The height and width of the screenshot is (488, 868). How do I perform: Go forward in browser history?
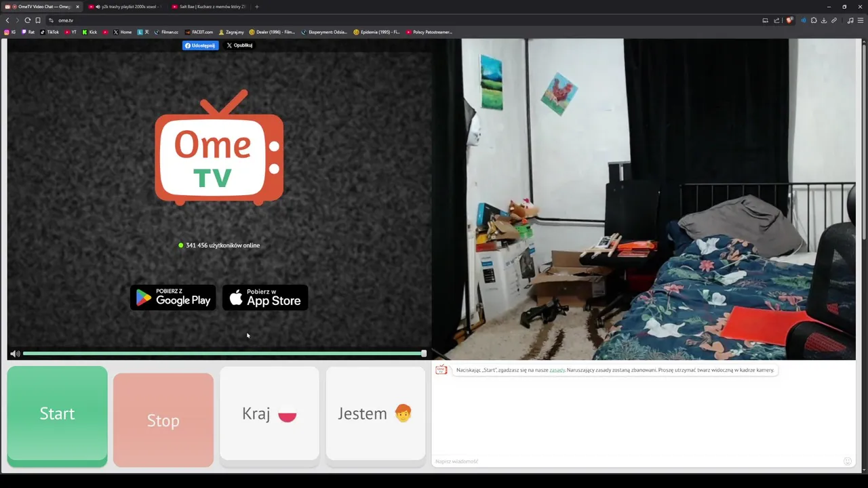[x=17, y=20]
